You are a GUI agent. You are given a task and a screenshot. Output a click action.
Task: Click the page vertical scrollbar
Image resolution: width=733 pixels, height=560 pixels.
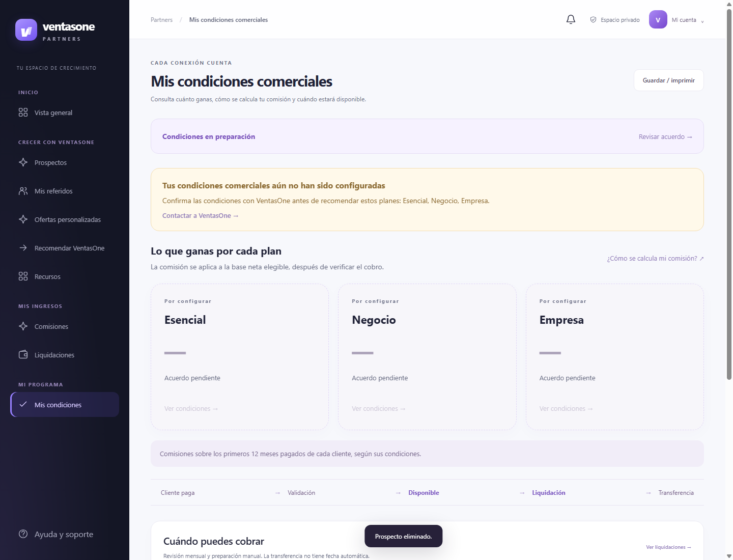(x=729, y=193)
